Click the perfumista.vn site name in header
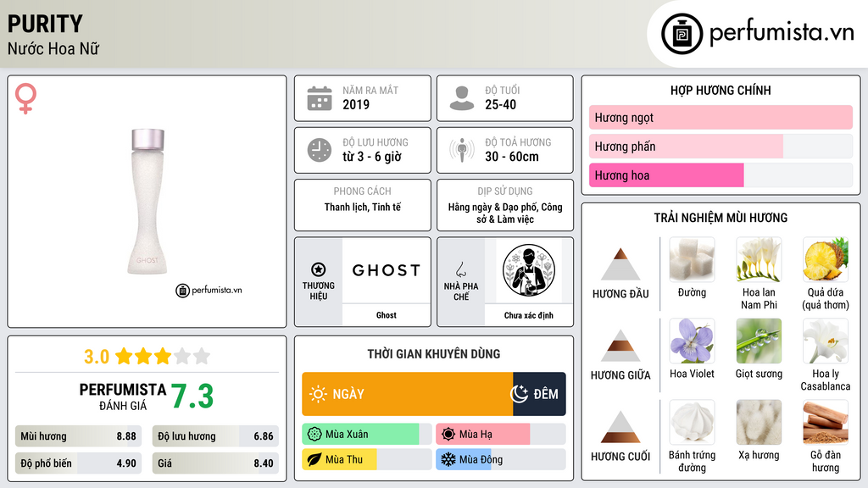868x488 pixels. (x=782, y=33)
